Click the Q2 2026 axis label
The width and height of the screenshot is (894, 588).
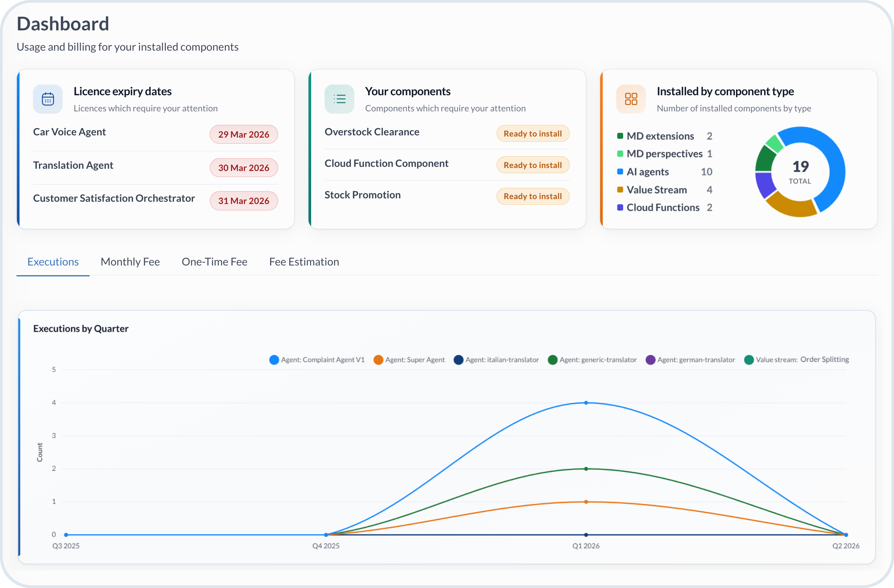pos(846,546)
